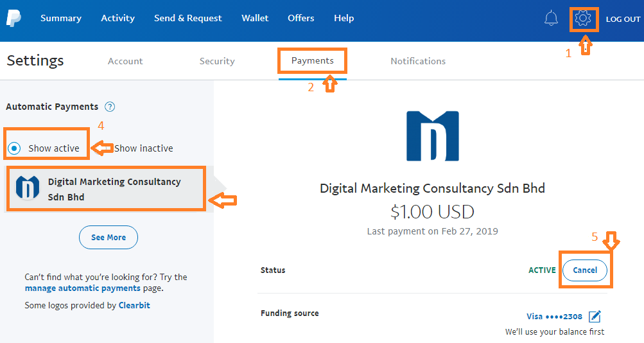This screenshot has height=343, width=644.
Task: Open Send & Request
Action: pyautogui.click(x=187, y=19)
